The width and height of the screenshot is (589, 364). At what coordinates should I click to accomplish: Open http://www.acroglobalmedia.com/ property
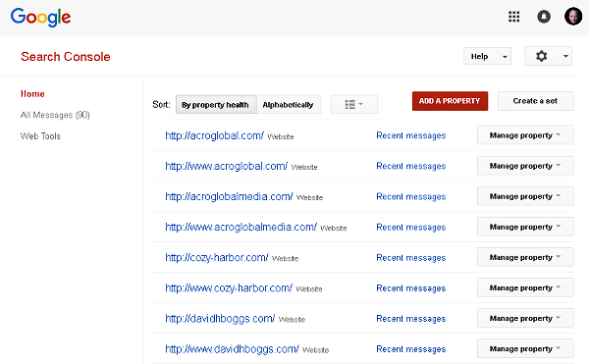[241, 227]
